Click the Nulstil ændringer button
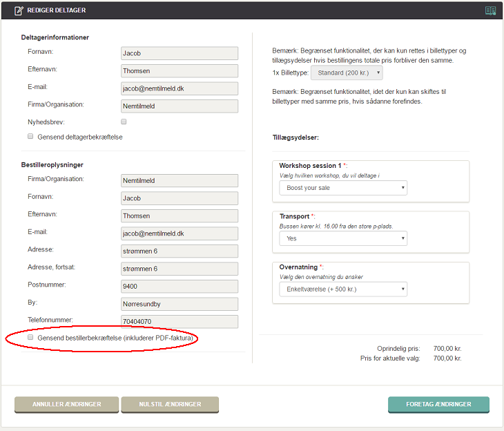 pos(170,404)
